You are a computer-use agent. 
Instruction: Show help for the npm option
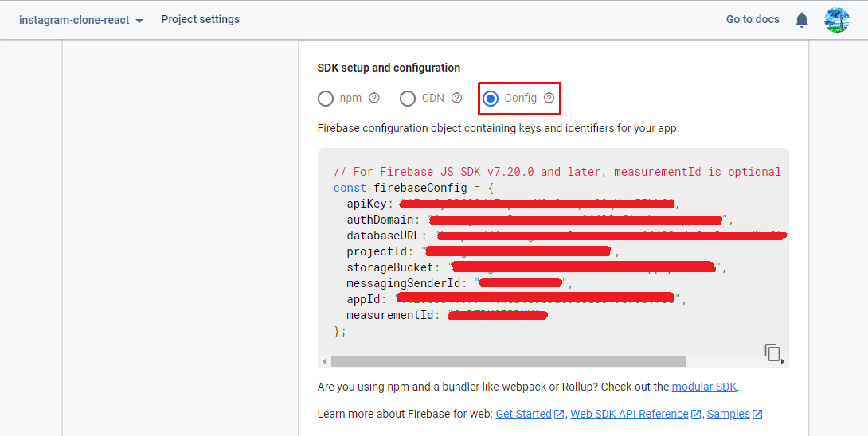(x=374, y=98)
